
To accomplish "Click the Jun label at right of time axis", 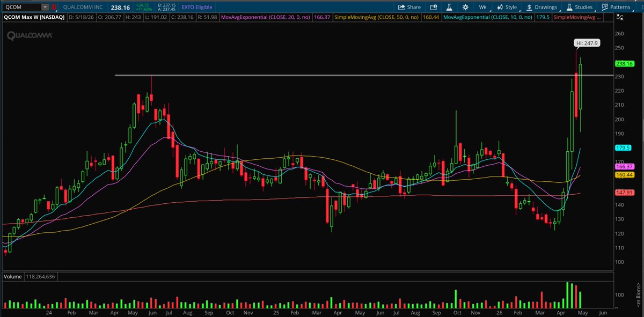I will pyautogui.click(x=602, y=312).
